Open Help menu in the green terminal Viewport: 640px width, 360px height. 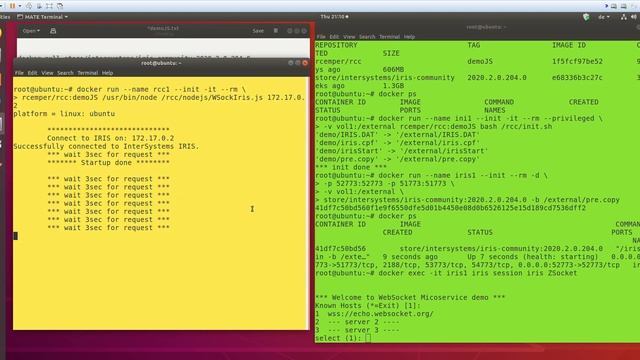409,37
